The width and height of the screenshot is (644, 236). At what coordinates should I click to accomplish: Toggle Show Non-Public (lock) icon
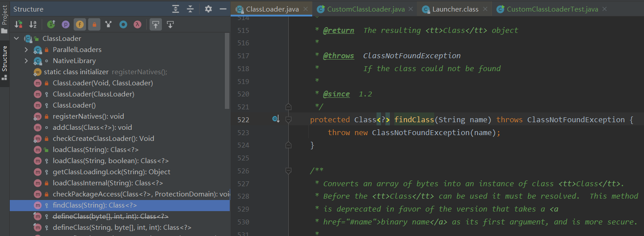click(x=94, y=24)
